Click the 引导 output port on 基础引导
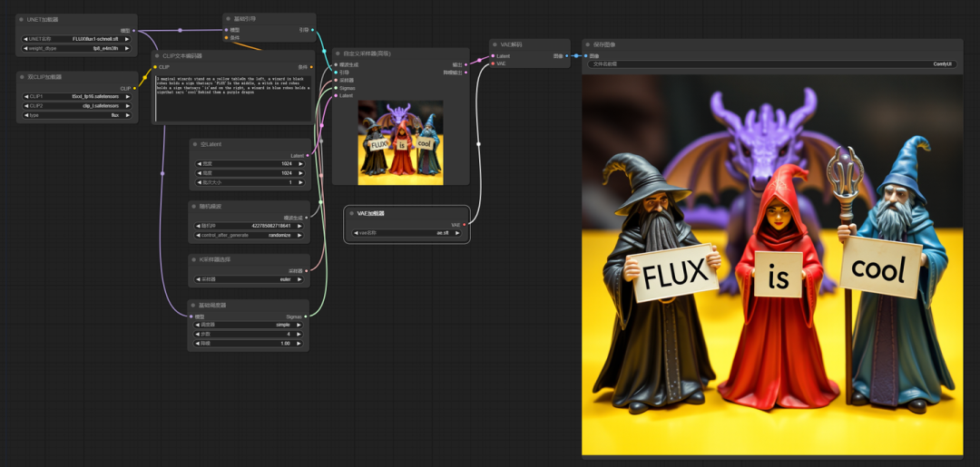980x467 pixels. coord(312,30)
